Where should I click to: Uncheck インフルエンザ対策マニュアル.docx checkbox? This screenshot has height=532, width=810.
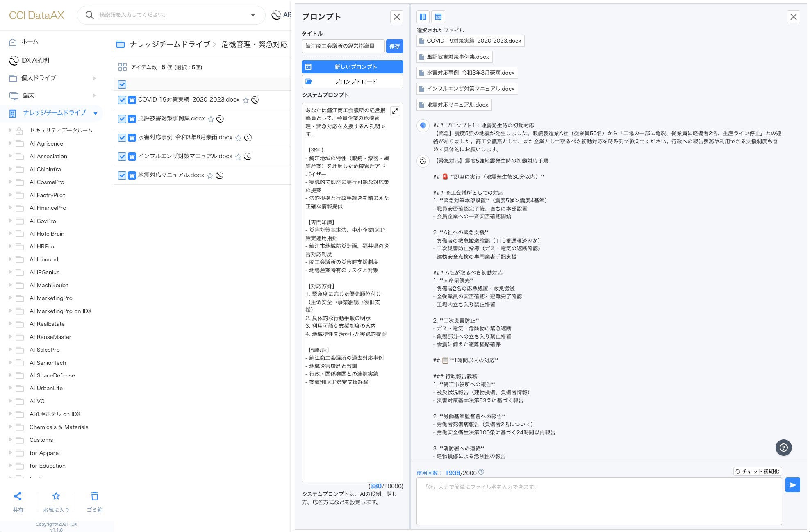tap(122, 157)
